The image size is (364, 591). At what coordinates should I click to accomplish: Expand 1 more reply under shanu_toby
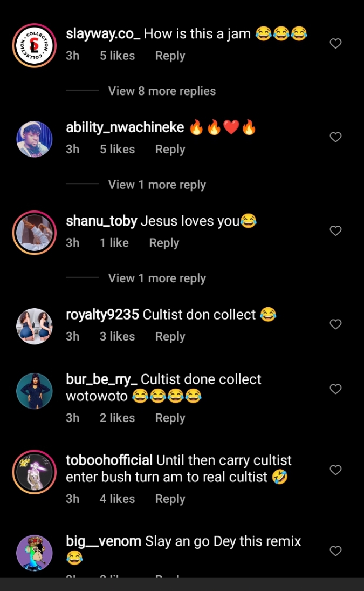coord(157,278)
